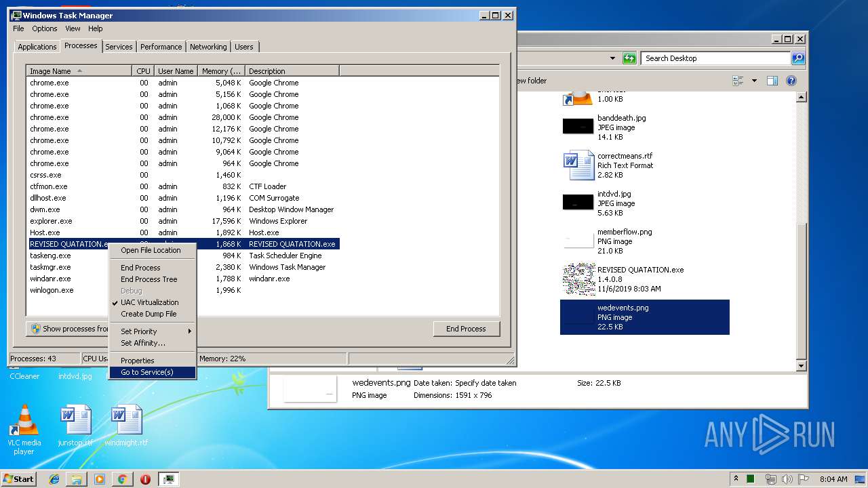The width and height of the screenshot is (868, 488).
Task: Sort by the Image Name column header
Action: (x=79, y=71)
